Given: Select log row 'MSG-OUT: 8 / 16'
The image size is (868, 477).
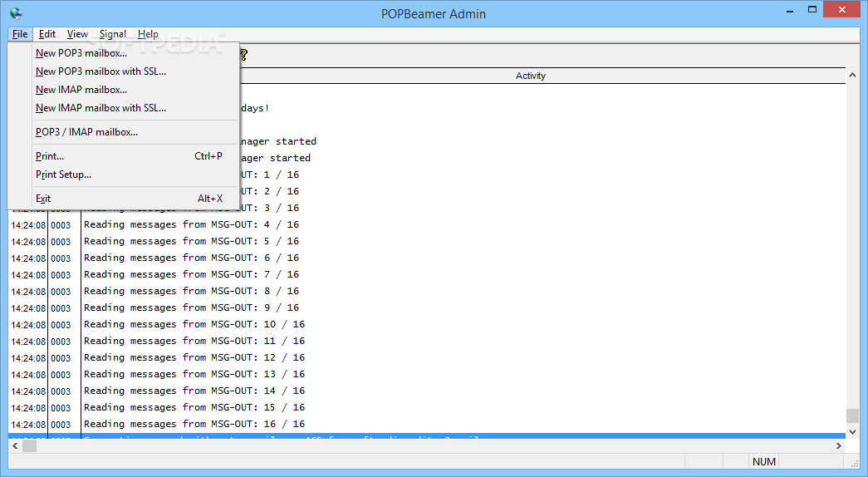Looking at the screenshot, I should pyautogui.click(x=427, y=292).
